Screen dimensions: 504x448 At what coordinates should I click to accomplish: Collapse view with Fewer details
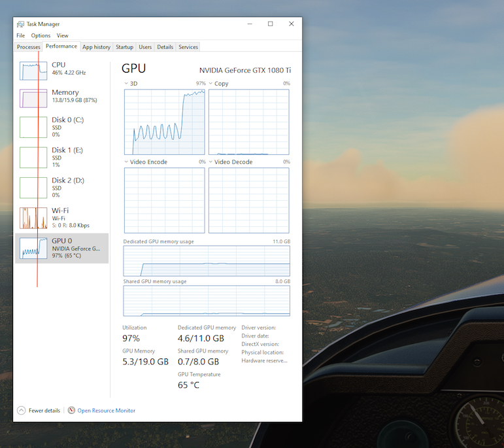tap(44, 410)
